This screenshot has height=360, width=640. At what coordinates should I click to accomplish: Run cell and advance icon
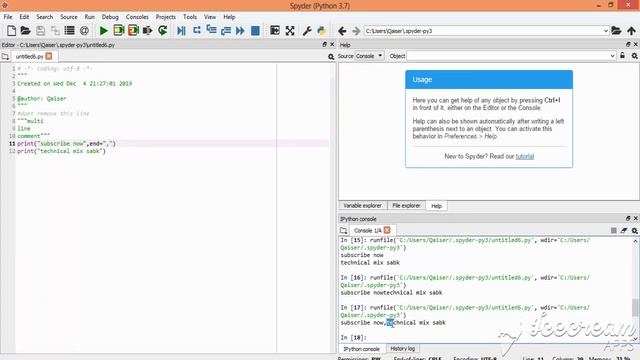click(x=133, y=31)
